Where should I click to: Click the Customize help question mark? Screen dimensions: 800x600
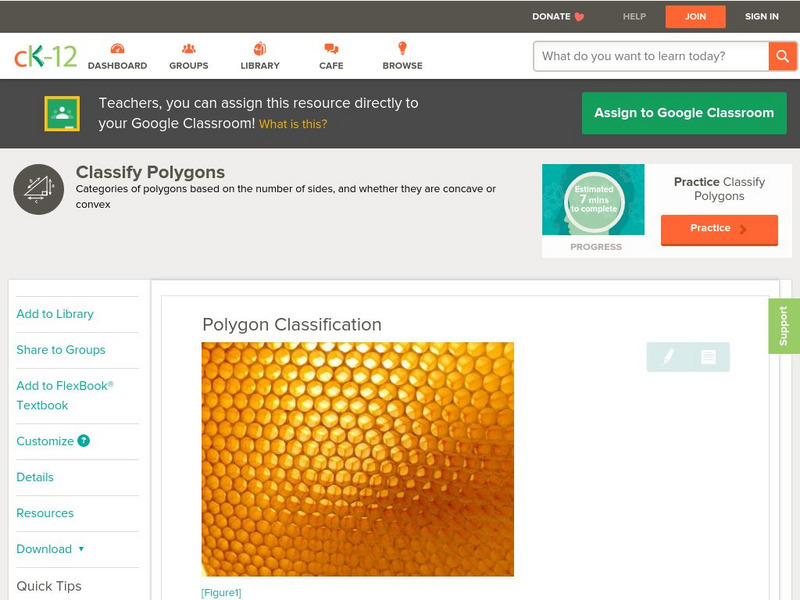coord(83,441)
